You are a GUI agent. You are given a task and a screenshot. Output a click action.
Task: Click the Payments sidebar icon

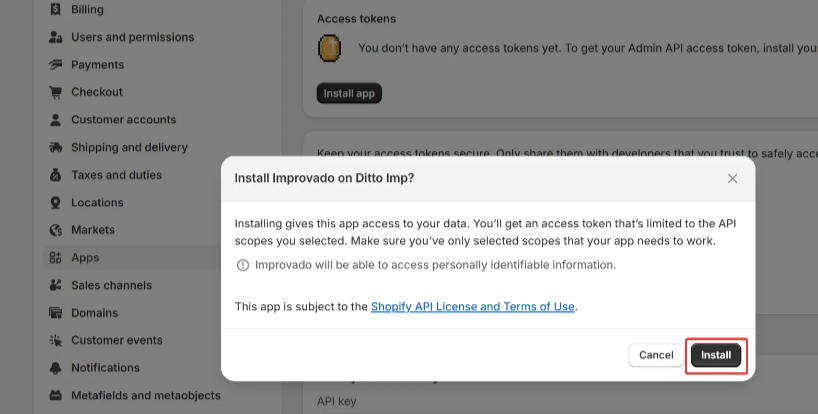[x=55, y=65]
